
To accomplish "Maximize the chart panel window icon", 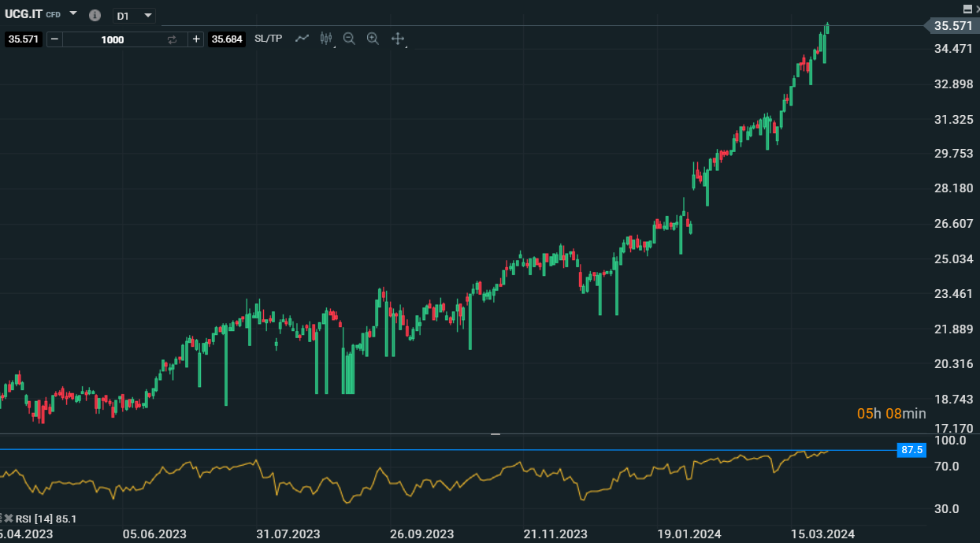I will point(968,8).
